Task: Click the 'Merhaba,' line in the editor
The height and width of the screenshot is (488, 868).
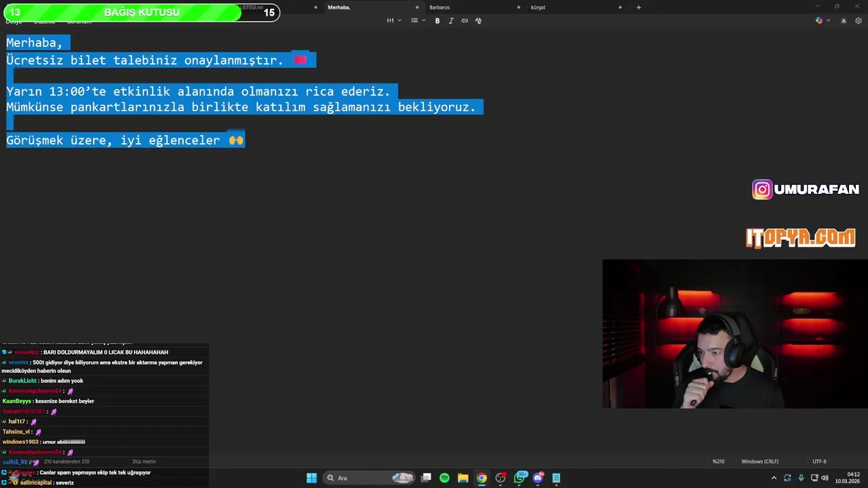Action: (34, 43)
